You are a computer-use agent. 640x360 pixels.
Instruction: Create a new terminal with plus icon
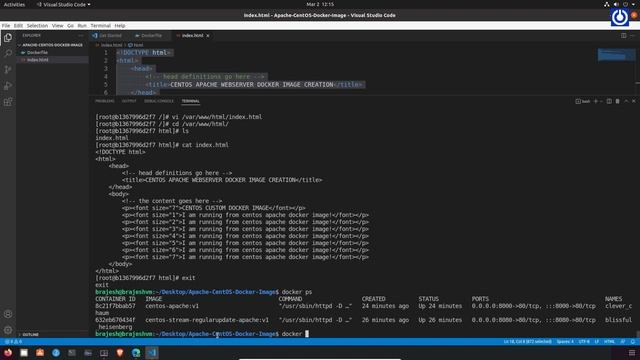click(596, 101)
